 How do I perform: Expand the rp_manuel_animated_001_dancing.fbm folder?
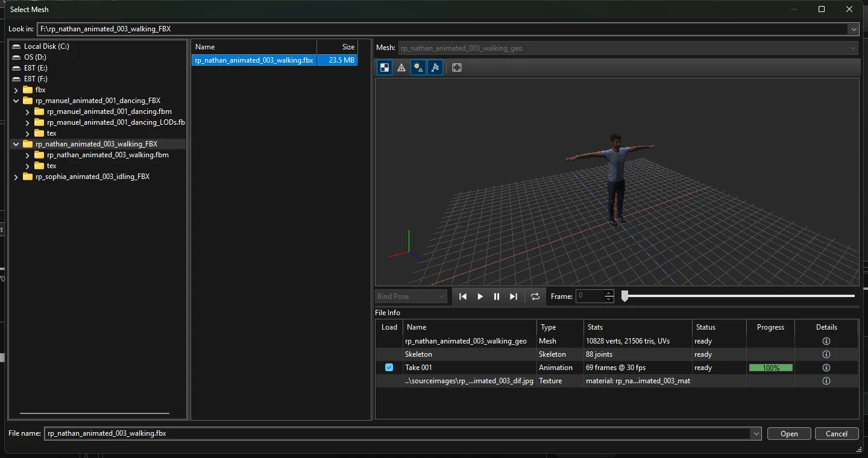[x=28, y=111]
